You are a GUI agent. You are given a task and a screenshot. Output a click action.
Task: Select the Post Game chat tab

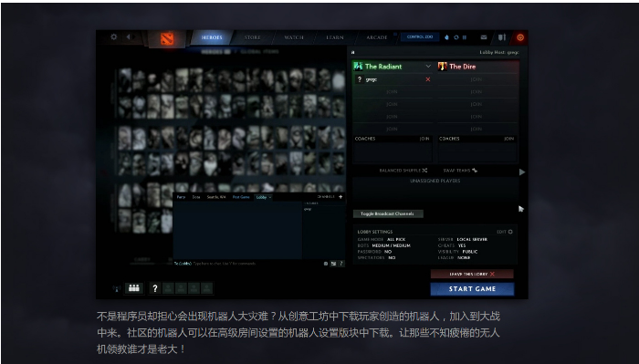(241, 197)
